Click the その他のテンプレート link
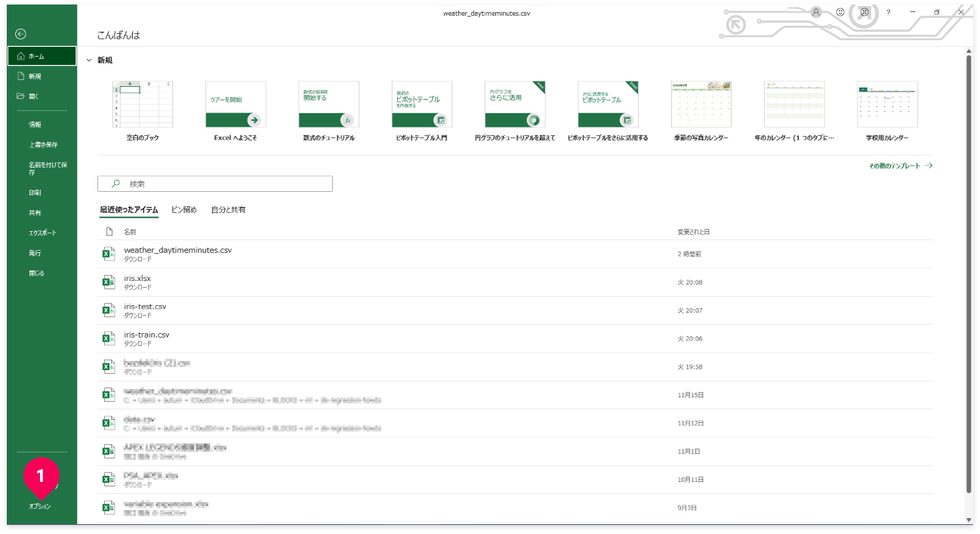 900,165
